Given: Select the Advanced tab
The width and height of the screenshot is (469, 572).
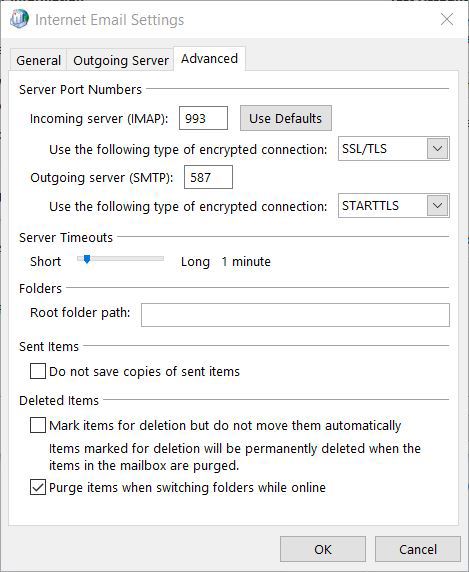Looking at the screenshot, I should [209, 59].
